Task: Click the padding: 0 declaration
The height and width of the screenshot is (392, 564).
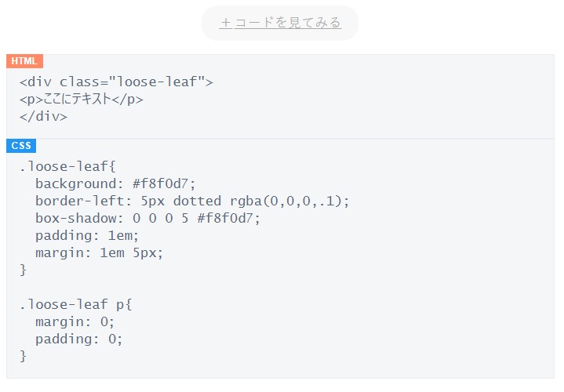Action: click(78, 339)
